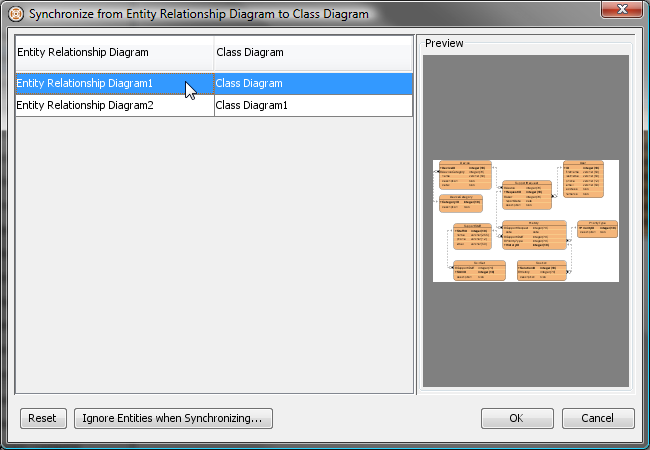This screenshot has width=650, height=450.
Task: Open Ignore Entities when Synchronizing options
Action: 173,418
